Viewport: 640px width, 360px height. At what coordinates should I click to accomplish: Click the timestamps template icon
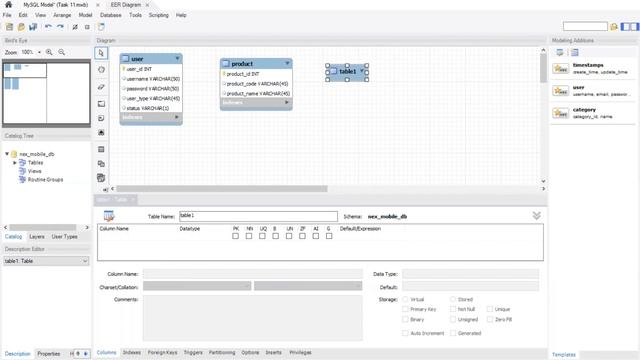click(561, 69)
